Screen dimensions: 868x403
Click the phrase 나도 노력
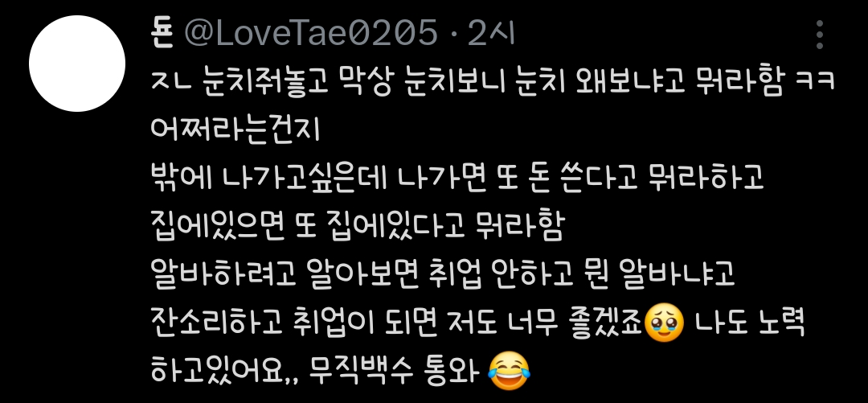pos(750,323)
